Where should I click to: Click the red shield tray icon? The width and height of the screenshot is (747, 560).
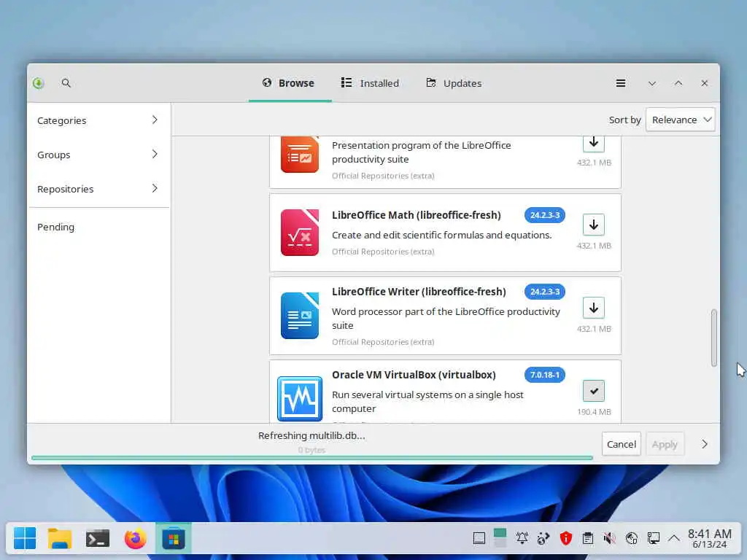[566, 539]
